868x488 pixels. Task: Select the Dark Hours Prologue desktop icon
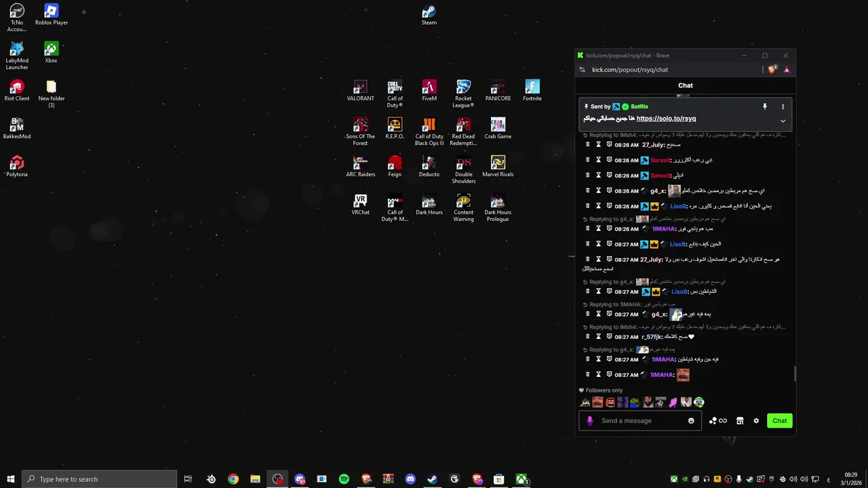[498, 207]
